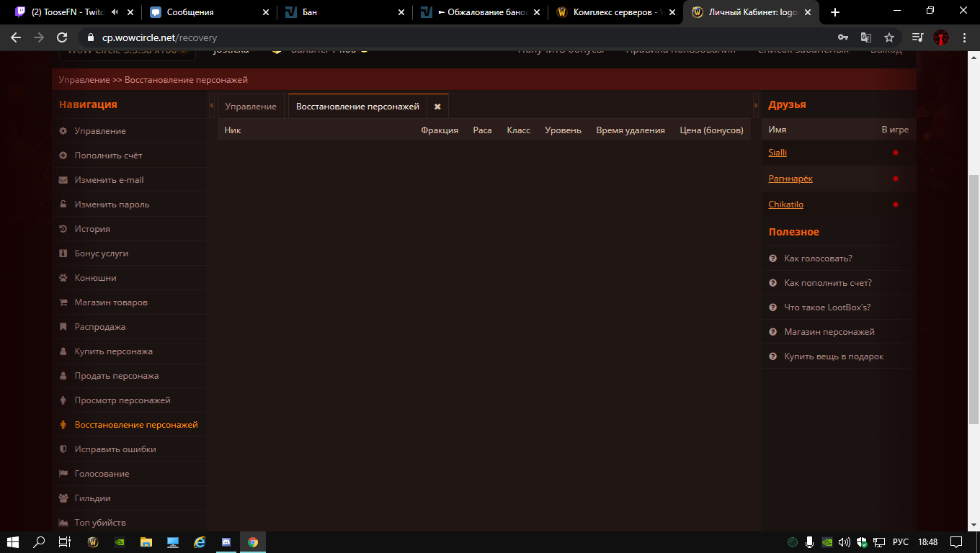
Task: Open the Купить персонажа navigation link
Action: [113, 351]
